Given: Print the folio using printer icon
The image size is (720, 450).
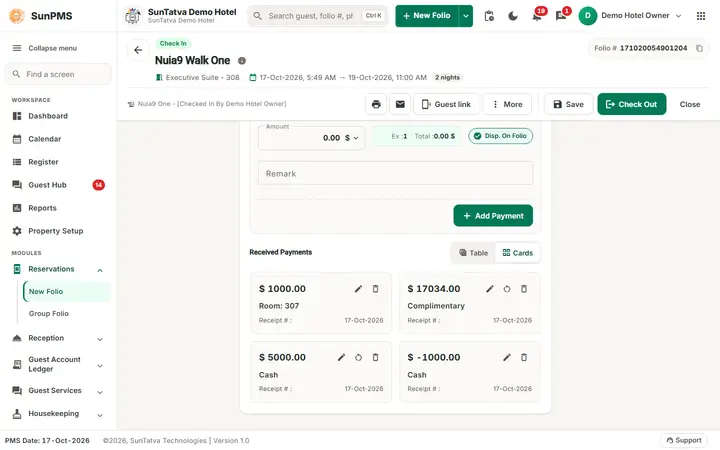Looking at the screenshot, I should point(376,104).
